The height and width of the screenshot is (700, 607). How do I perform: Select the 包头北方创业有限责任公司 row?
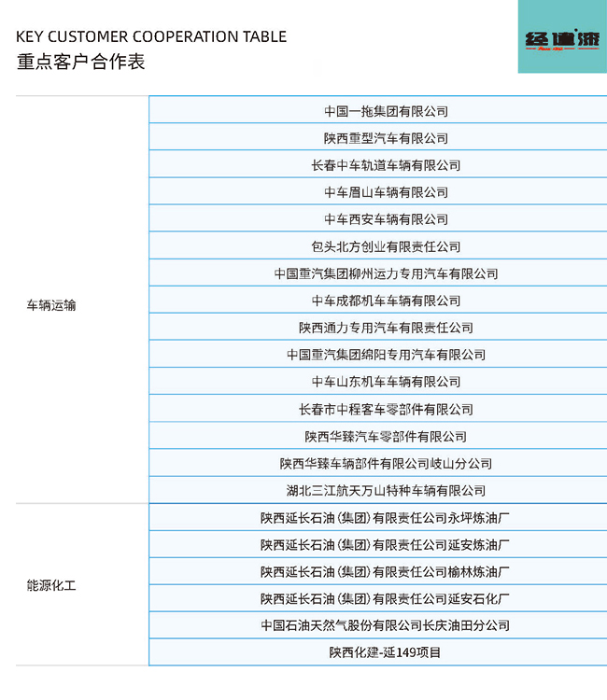[x=386, y=246]
